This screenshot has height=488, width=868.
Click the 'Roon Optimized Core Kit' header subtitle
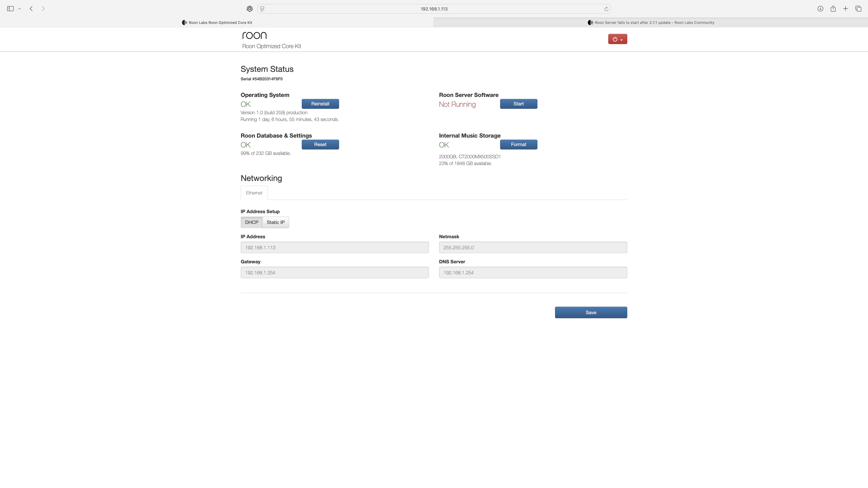pos(272,46)
